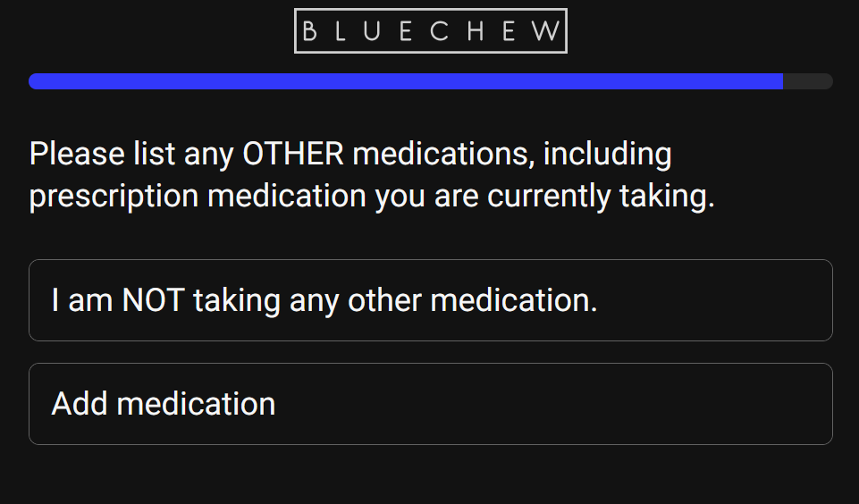
Task: Click the 'currently taking' phrase in question
Action: coord(601,197)
